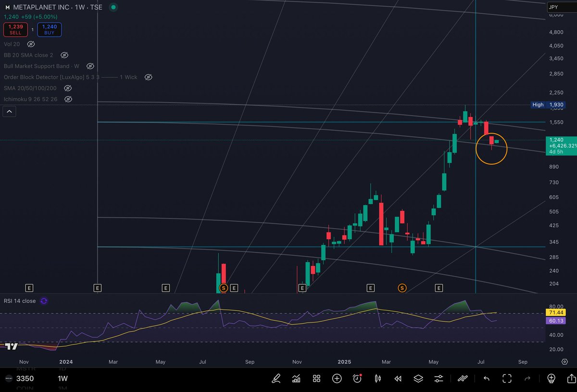The height and width of the screenshot is (392, 577).
Task: Select the BB 20 SMA close 2 label
Action: (x=28, y=55)
